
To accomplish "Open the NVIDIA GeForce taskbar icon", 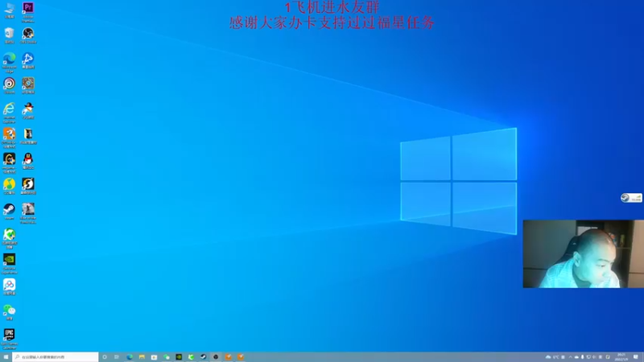I will (179, 357).
